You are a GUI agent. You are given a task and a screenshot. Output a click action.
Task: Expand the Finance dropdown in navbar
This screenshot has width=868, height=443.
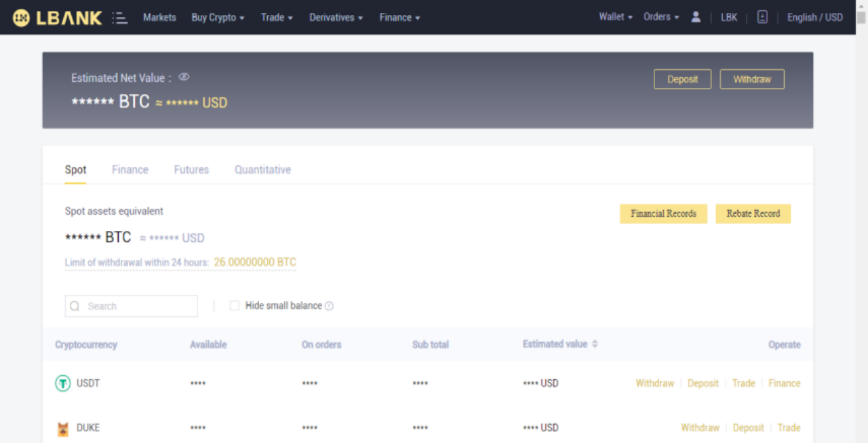[400, 18]
